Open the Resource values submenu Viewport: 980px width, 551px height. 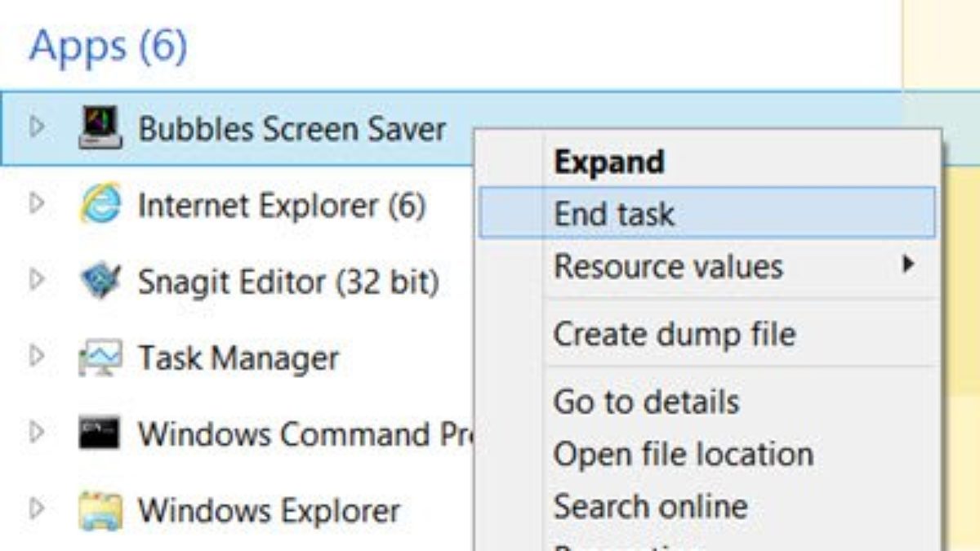[x=668, y=266]
